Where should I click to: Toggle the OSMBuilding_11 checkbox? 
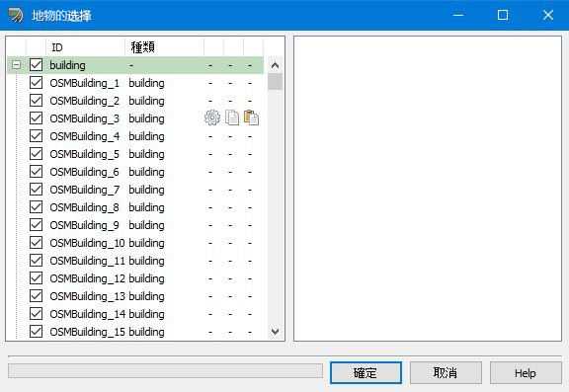36,261
